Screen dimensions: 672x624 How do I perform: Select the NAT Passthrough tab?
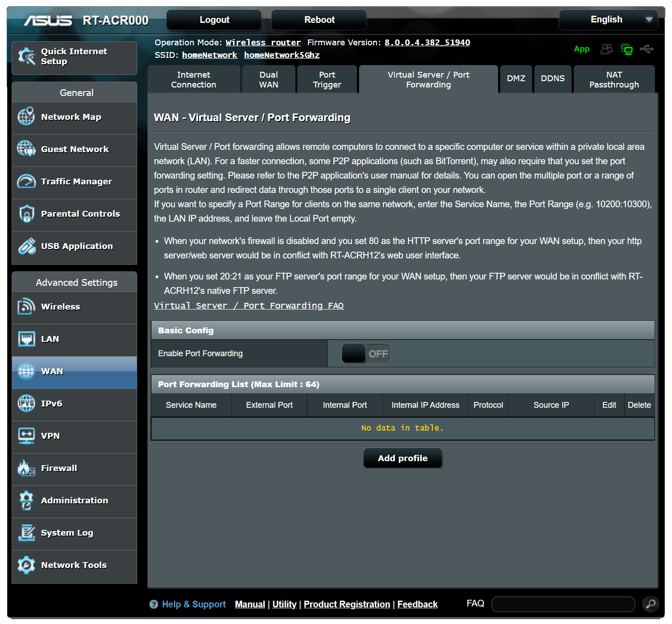(614, 79)
